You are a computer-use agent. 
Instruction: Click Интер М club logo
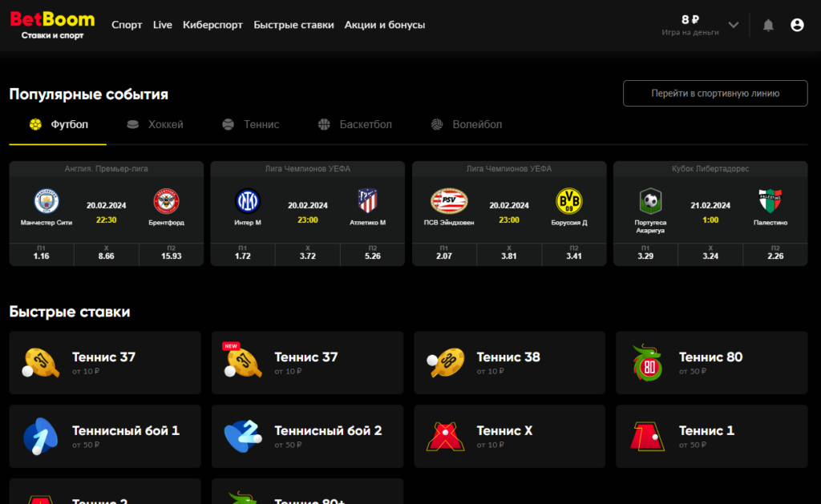tap(248, 201)
